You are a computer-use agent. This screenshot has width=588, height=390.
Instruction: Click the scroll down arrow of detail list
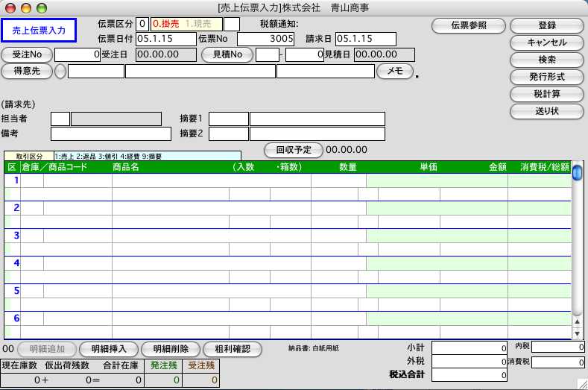tap(577, 334)
